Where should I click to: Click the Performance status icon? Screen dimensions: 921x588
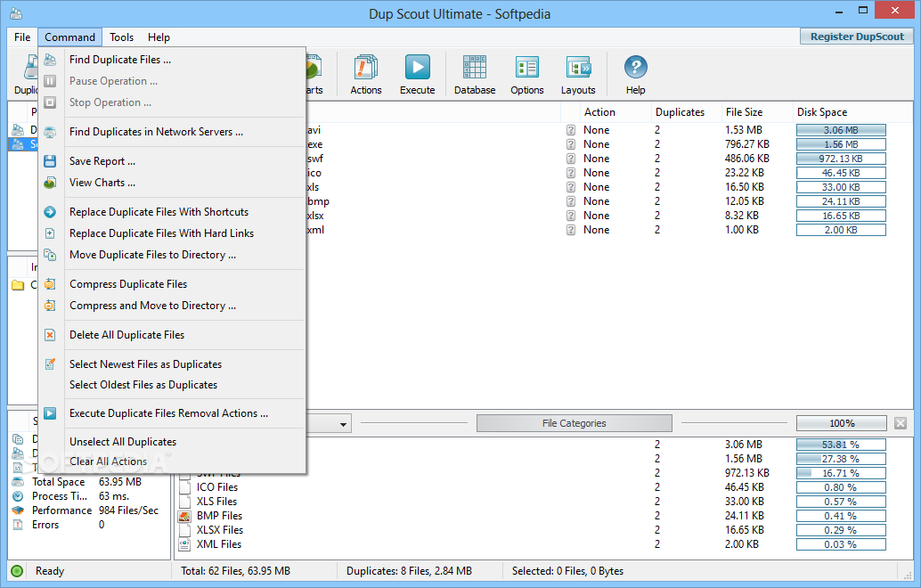[x=18, y=510]
